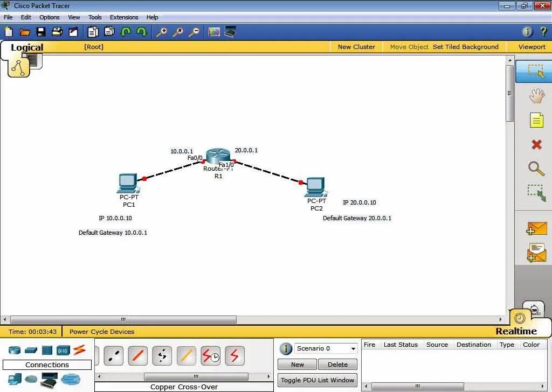Pick the Phone dashed cable connection
The image size is (552, 392).
pos(162,356)
